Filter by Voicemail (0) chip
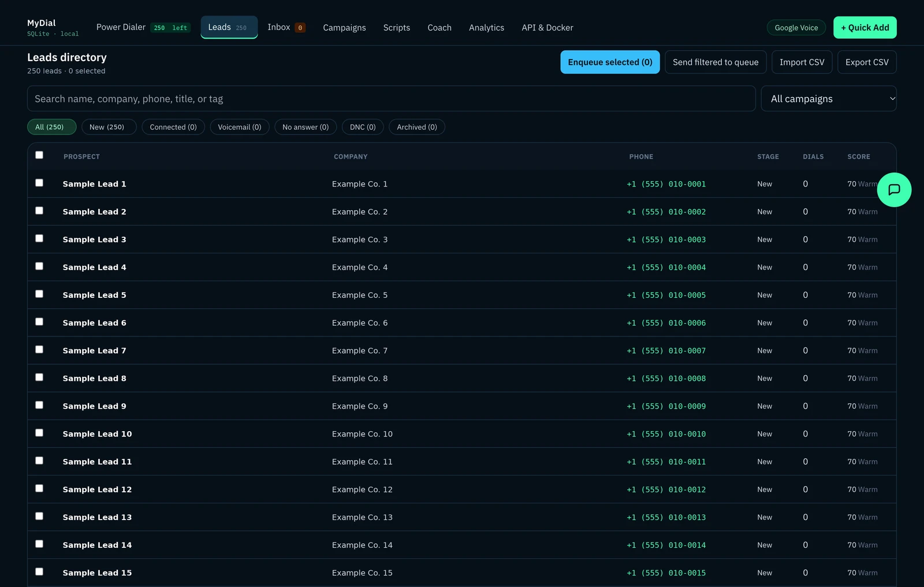The height and width of the screenshot is (587, 924). [240, 127]
